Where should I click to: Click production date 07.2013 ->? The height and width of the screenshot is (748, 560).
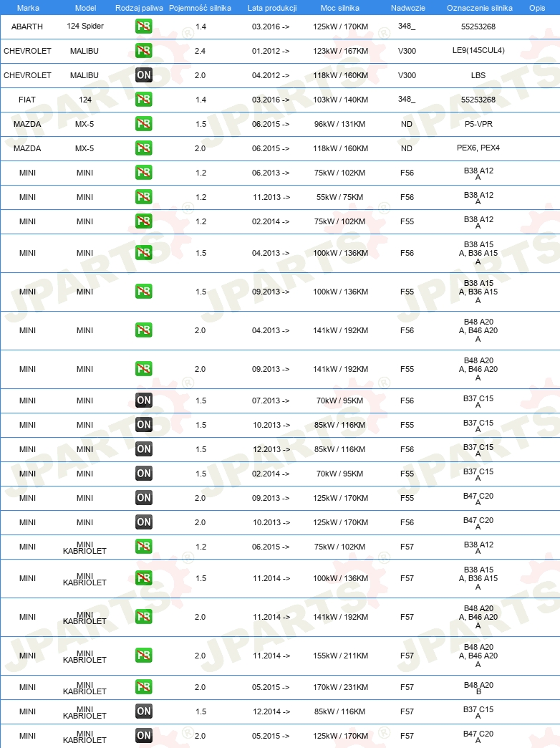click(271, 401)
